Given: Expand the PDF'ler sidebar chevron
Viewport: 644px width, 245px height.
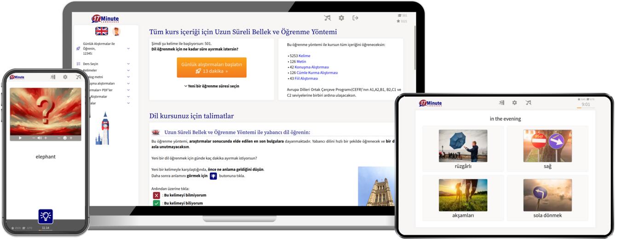Looking at the screenshot, I should 128,90.
